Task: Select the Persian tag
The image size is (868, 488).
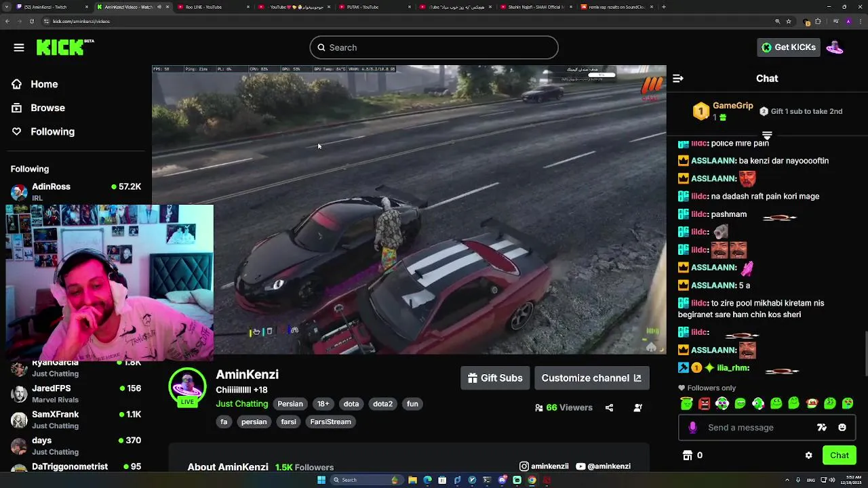Action: point(290,404)
